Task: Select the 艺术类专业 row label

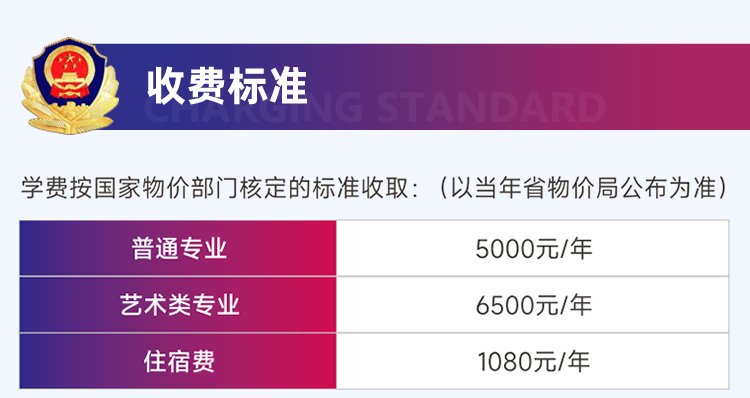Action: [179, 305]
